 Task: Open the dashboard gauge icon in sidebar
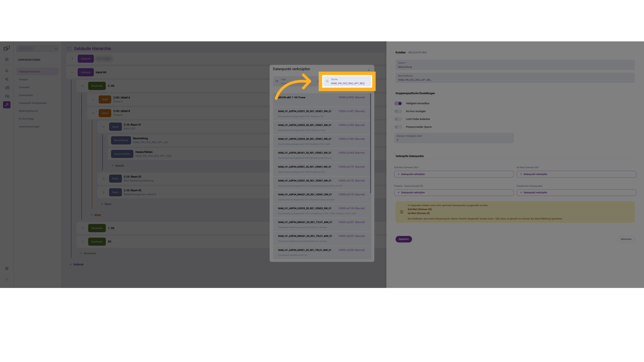point(7,60)
